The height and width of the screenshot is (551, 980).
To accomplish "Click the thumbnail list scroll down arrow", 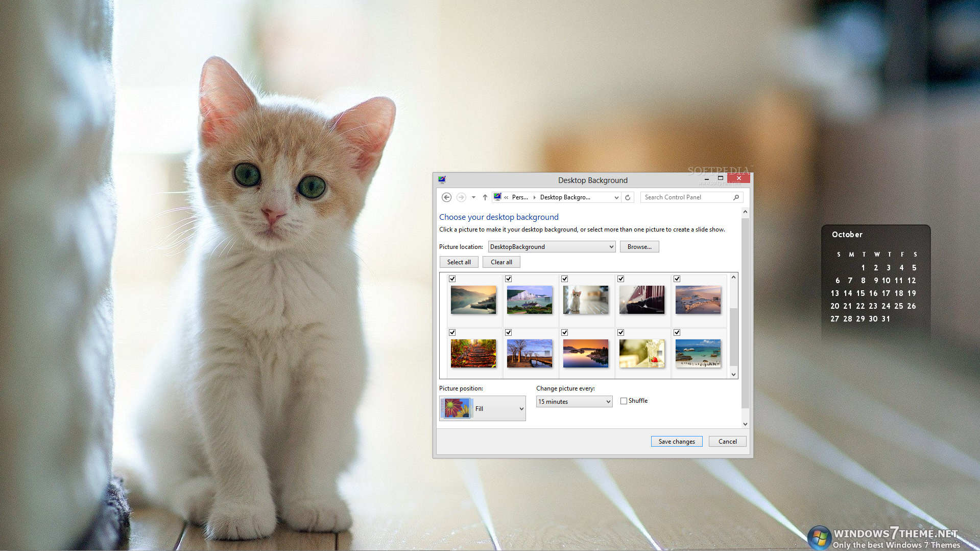I will pos(733,374).
